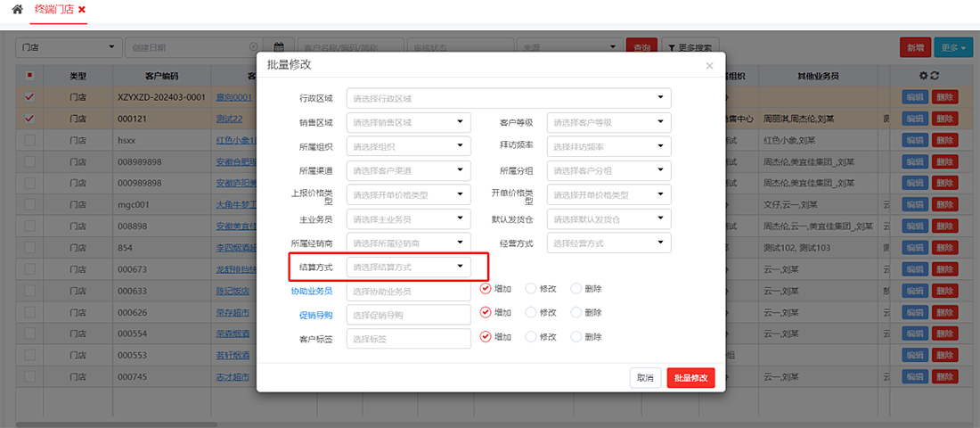Uncheck the checkbox for row 000121

[30, 119]
